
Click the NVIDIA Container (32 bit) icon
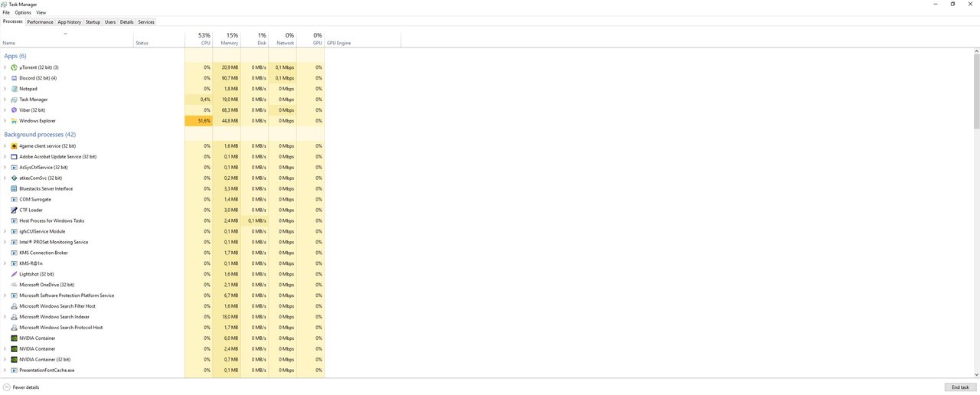click(x=14, y=359)
